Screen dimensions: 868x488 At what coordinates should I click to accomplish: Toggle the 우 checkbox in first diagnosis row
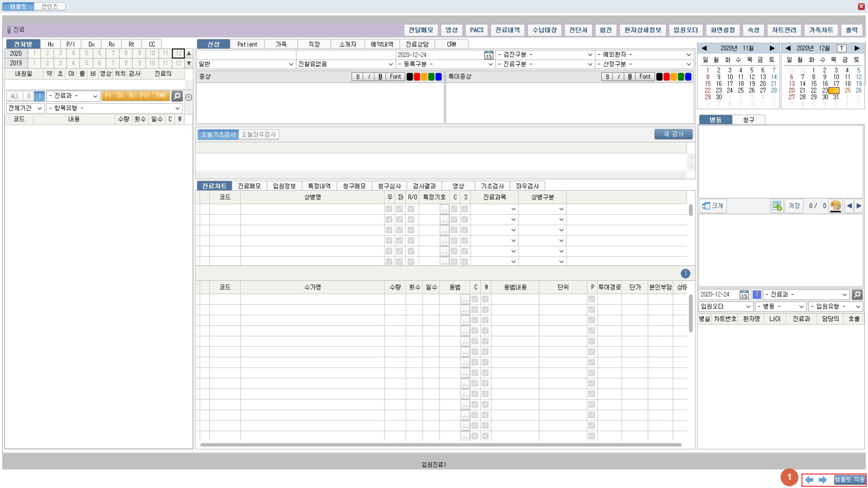point(389,209)
